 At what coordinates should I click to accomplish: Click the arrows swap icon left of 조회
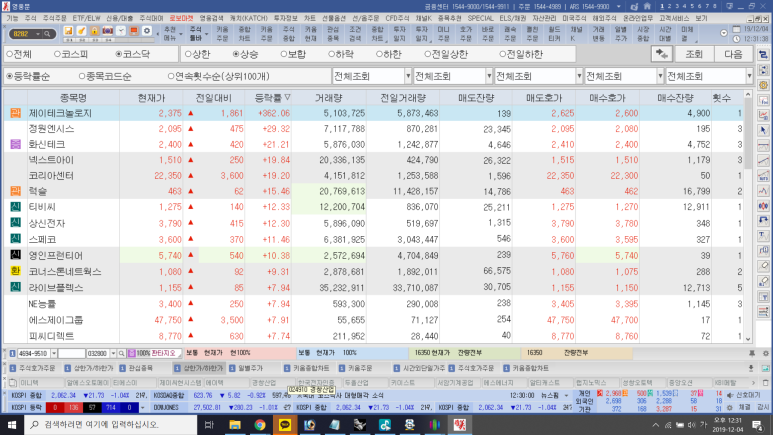click(x=662, y=54)
